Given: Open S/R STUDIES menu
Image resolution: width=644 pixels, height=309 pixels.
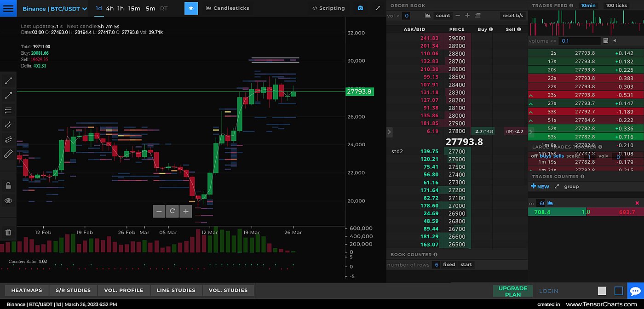Looking at the screenshot, I should (x=73, y=290).
